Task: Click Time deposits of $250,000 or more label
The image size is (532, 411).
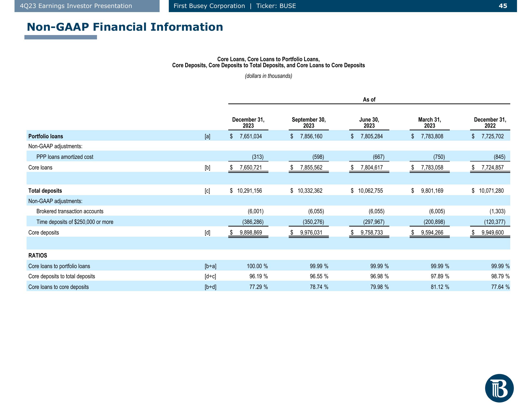Action: pos(75,222)
